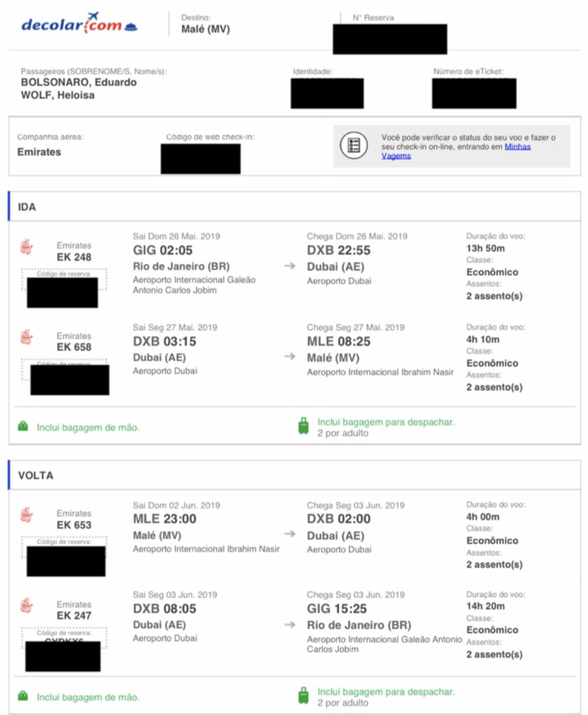
Task: Click 'Identidade:' label
Action: click(x=313, y=72)
